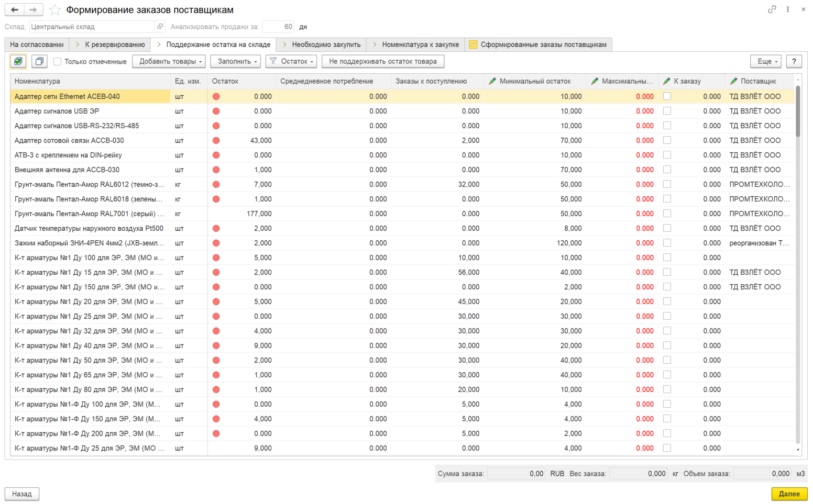Switch to the Сформированные заказы поставщикам tab
Viewport: 813px width, 504px height.
[x=538, y=44]
